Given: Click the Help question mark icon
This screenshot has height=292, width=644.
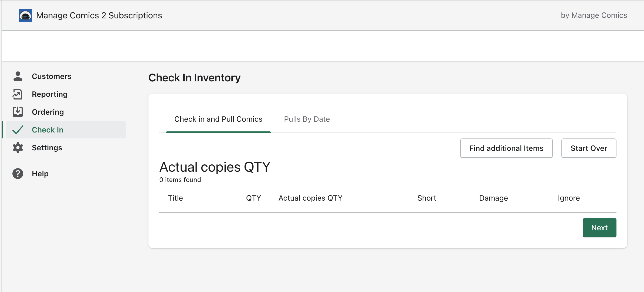Looking at the screenshot, I should [x=18, y=174].
